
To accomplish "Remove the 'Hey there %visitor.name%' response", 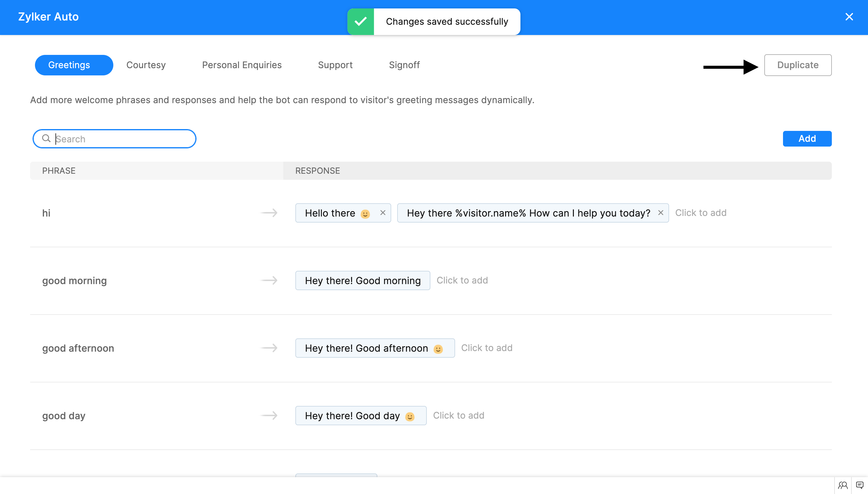I will click(x=661, y=213).
